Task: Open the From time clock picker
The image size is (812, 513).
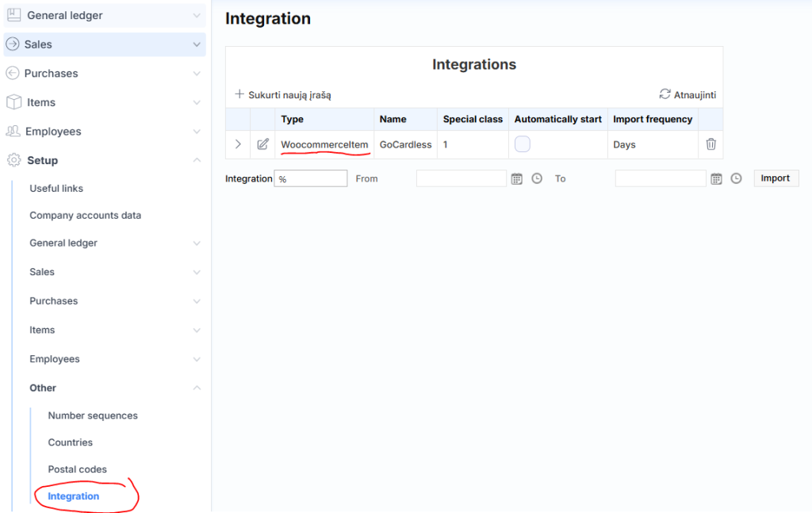Action: click(x=537, y=179)
